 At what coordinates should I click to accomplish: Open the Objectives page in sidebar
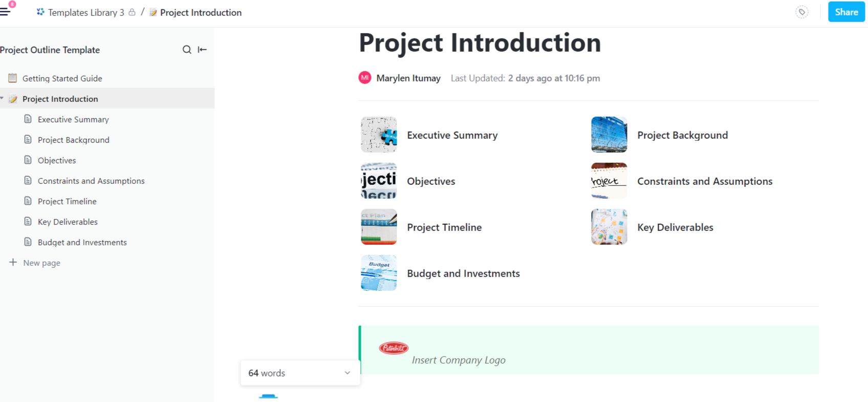tap(57, 160)
